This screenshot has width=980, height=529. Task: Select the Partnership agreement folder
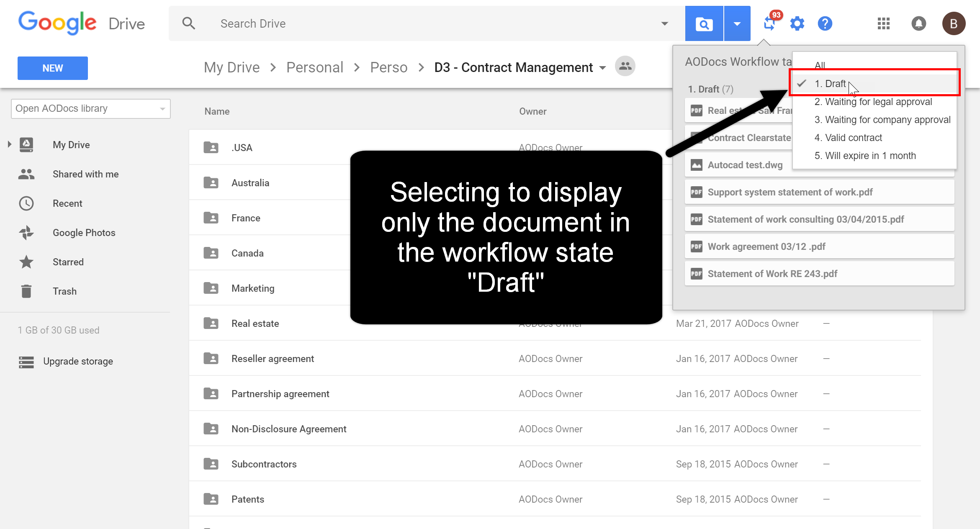tap(280, 394)
